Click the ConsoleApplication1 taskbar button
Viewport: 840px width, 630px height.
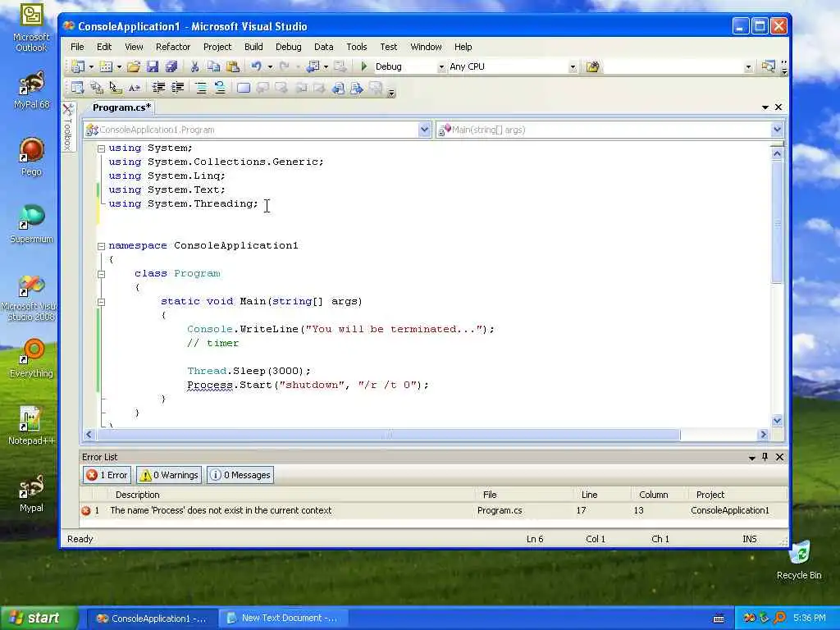(x=152, y=619)
